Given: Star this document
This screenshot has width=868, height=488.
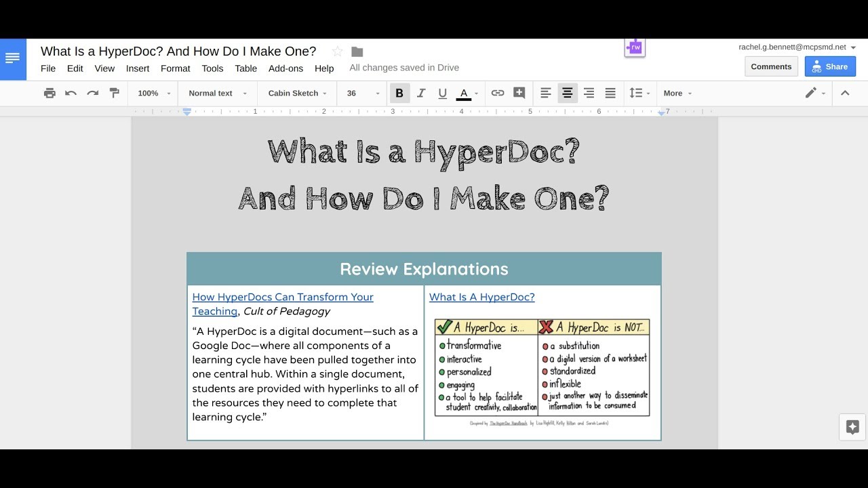Looking at the screenshot, I should tap(337, 52).
